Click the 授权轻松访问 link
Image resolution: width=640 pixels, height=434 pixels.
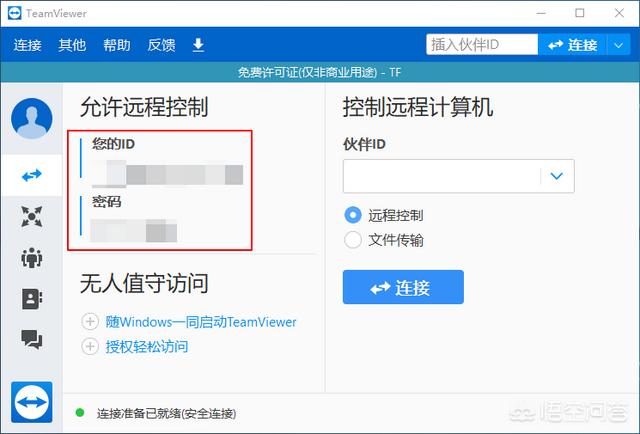[147, 347]
